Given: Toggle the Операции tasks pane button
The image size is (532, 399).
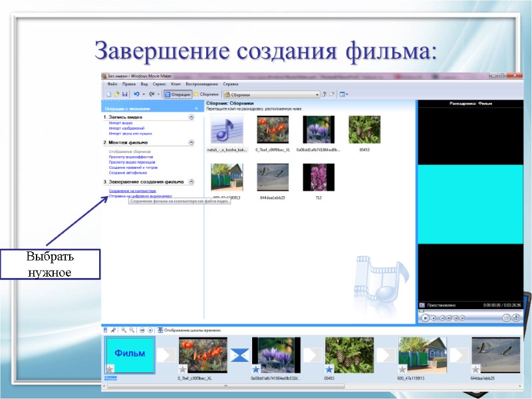Looking at the screenshot, I should click(178, 94).
